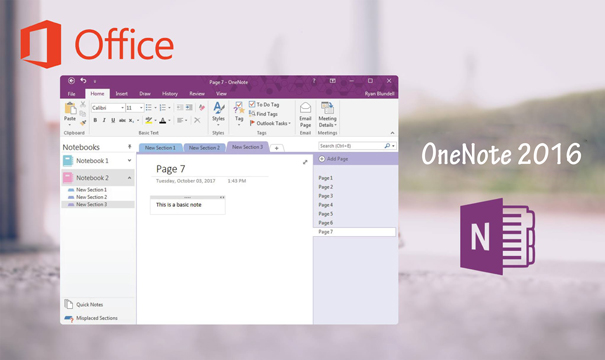Toggle Bold formatting
This screenshot has height=360, width=605.
(95, 120)
